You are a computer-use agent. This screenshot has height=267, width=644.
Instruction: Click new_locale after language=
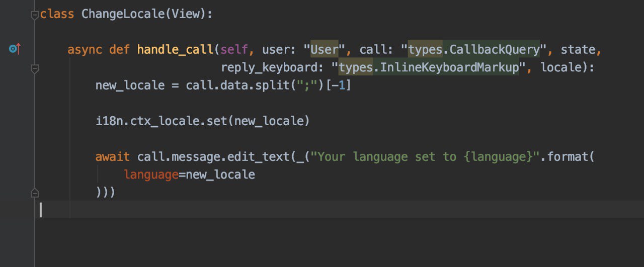[x=220, y=175]
